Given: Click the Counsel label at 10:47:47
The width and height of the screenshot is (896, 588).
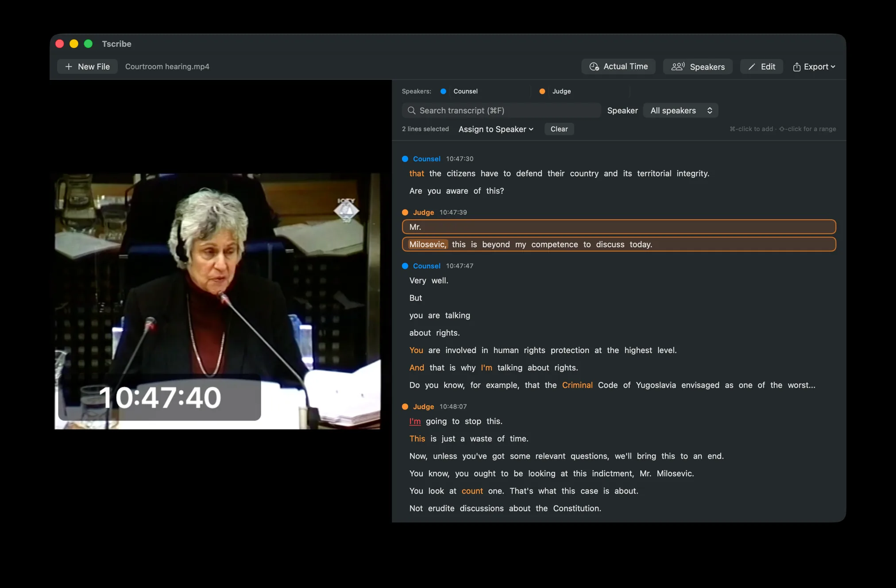Looking at the screenshot, I should click(x=426, y=266).
